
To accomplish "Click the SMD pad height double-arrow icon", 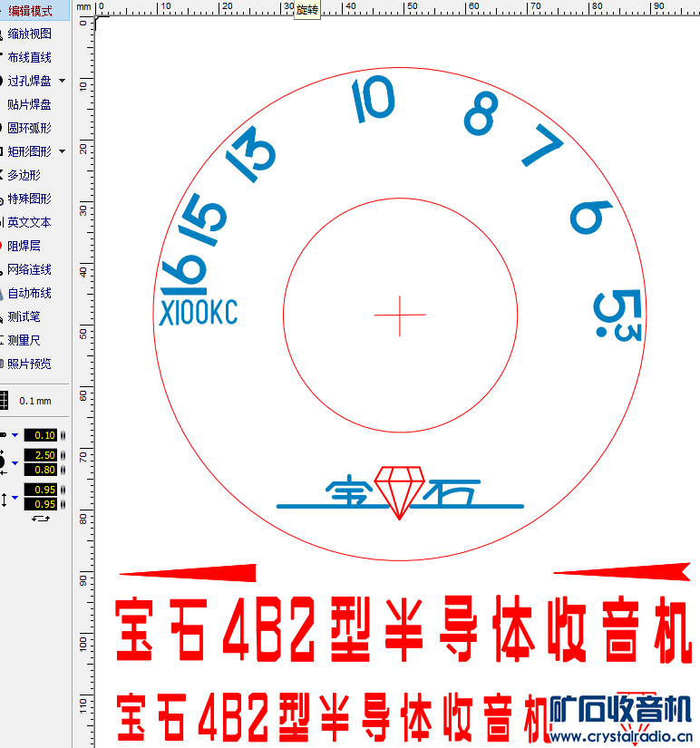I will [x=4, y=500].
